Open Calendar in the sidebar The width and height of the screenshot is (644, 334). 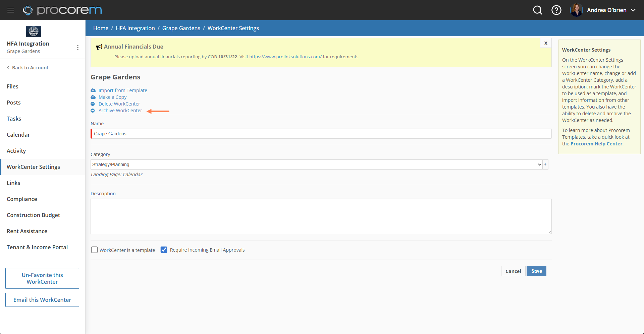tap(43, 135)
